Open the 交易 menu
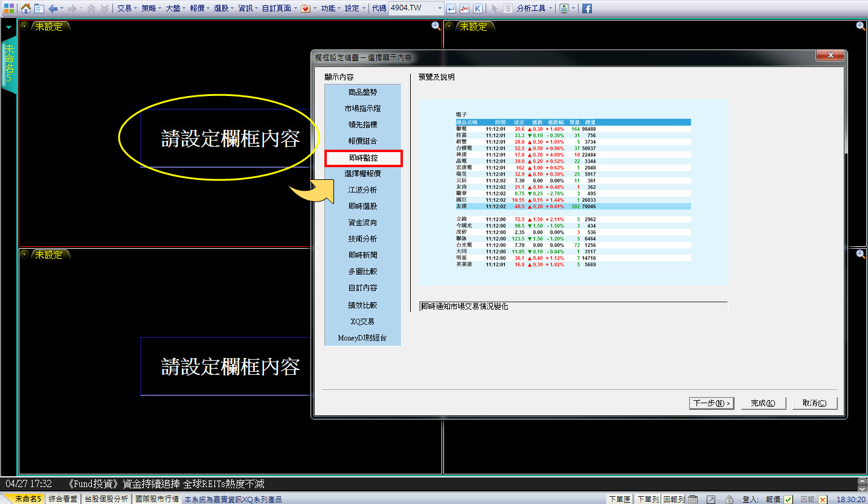Screen dimensions: 868x504 (127, 8)
